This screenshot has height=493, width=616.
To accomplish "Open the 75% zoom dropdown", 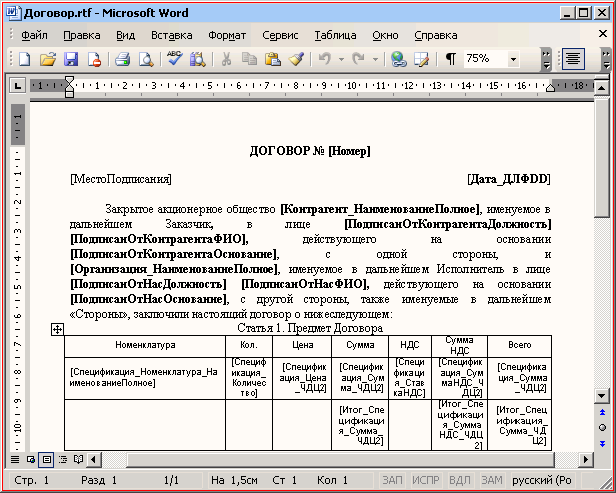I will pyautogui.click(x=513, y=59).
